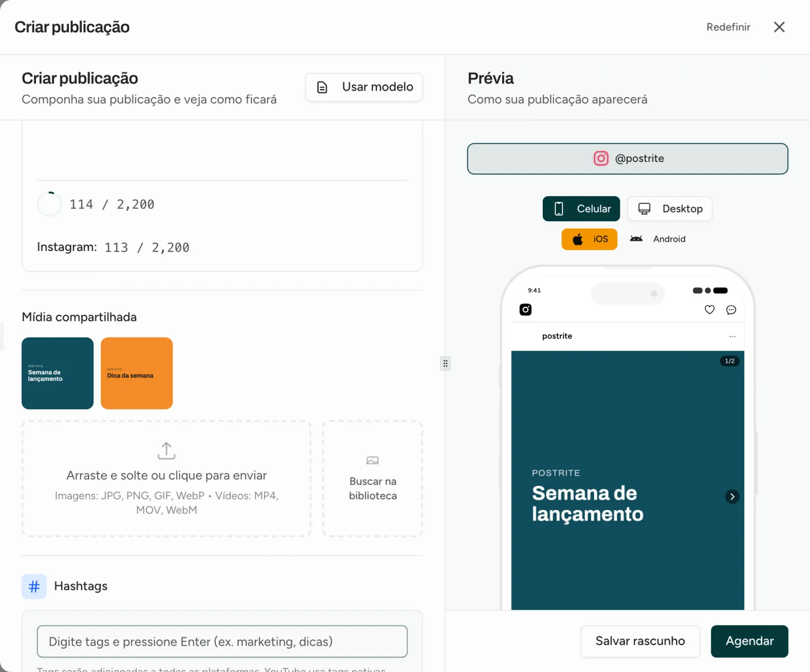Image resolution: width=810 pixels, height=672 pixels.
Task: Click the Agendar button
Action: pyautogui.click(x=749, y=641)
